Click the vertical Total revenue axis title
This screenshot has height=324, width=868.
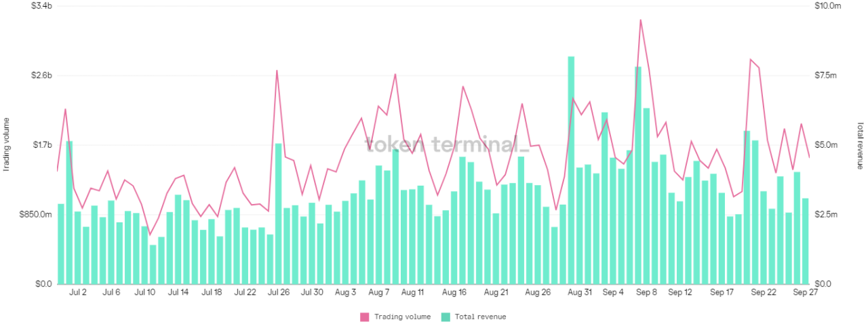[861, 145]
